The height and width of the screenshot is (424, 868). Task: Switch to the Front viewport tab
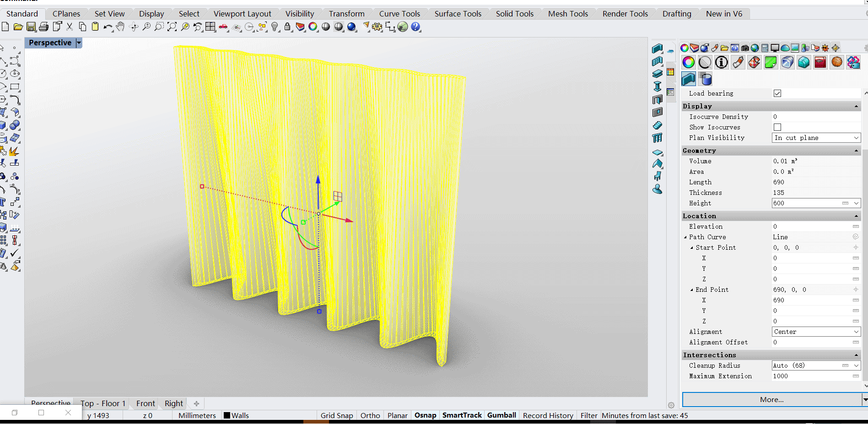[146, 403]
